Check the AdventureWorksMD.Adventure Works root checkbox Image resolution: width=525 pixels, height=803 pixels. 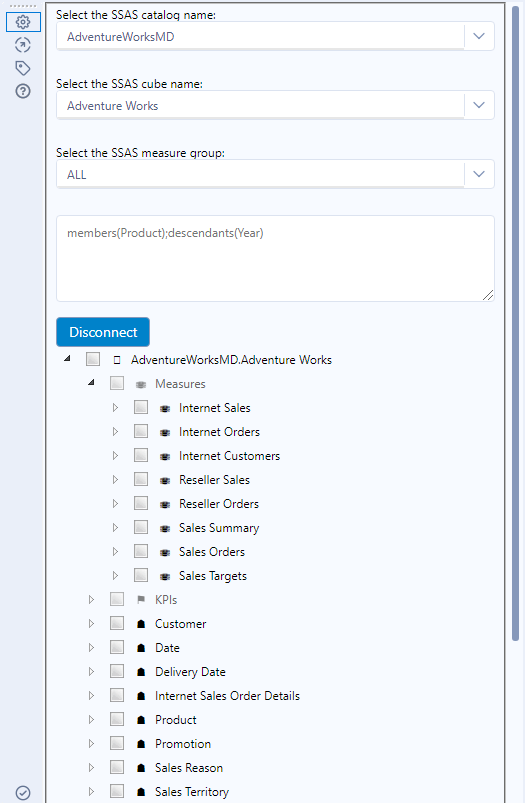pyautogui.click(x=93, y=359)
